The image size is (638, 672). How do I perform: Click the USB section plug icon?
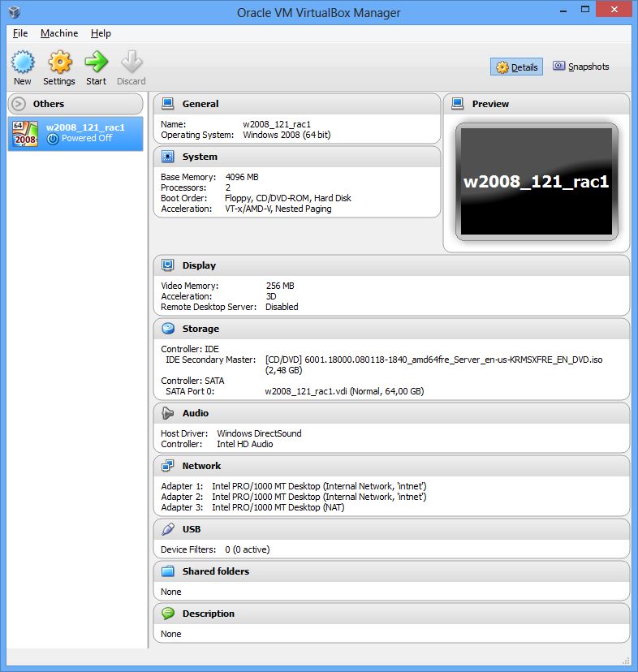point(168,529)
